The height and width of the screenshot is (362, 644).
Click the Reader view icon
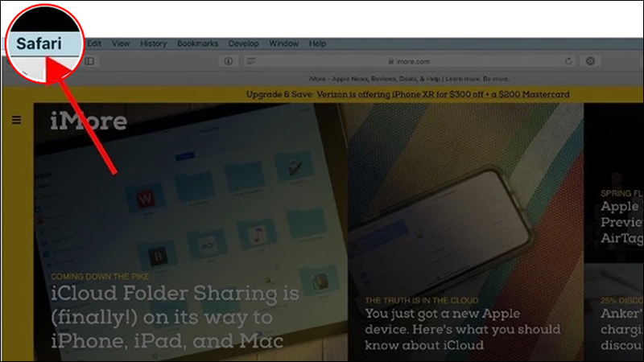[251, 61]
